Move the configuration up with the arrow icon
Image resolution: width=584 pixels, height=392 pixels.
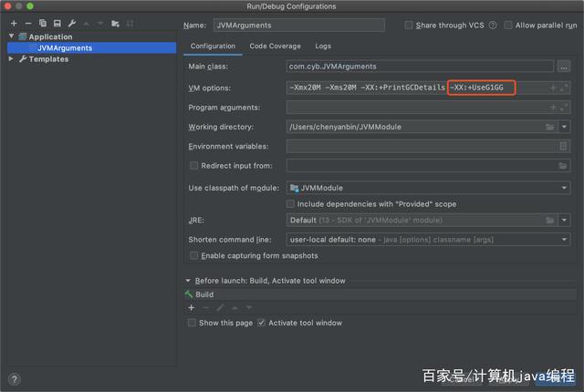point(87,24)
